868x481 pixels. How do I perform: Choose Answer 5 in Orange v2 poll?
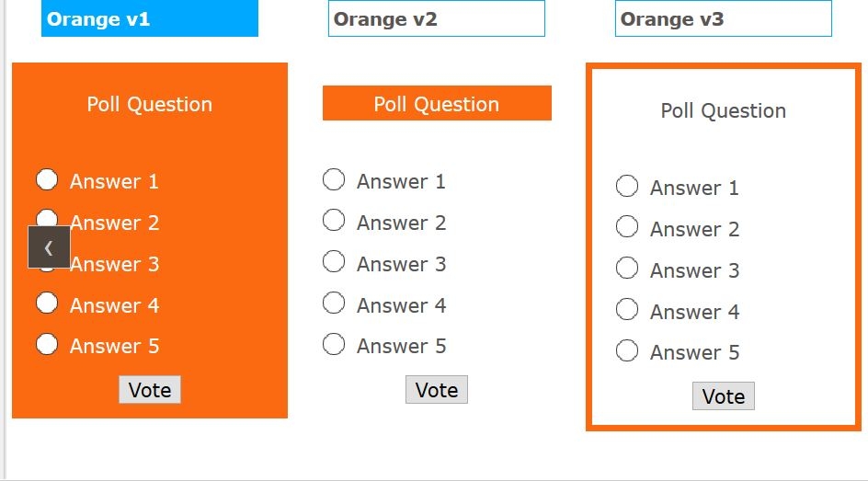click(x=334, y=344)
